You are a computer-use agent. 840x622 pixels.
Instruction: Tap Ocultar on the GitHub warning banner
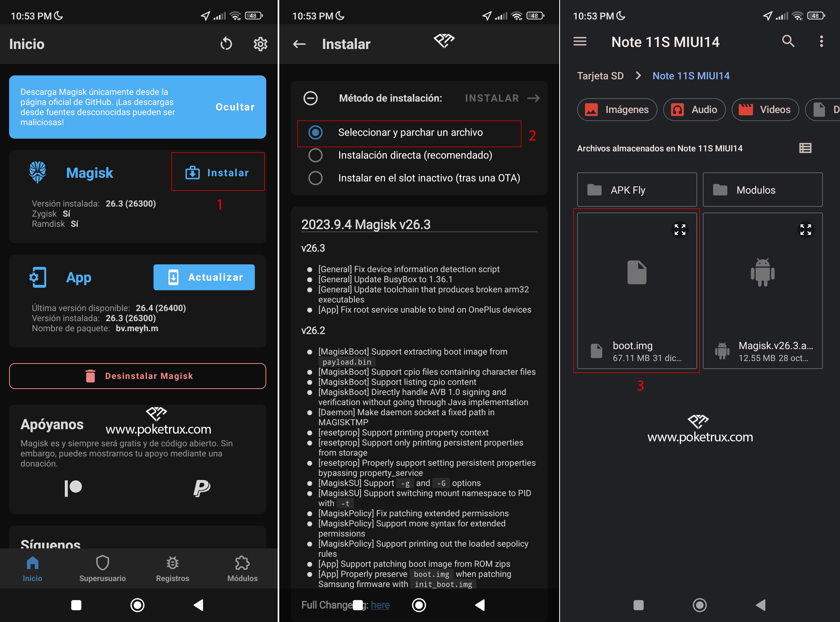[235, 107]
